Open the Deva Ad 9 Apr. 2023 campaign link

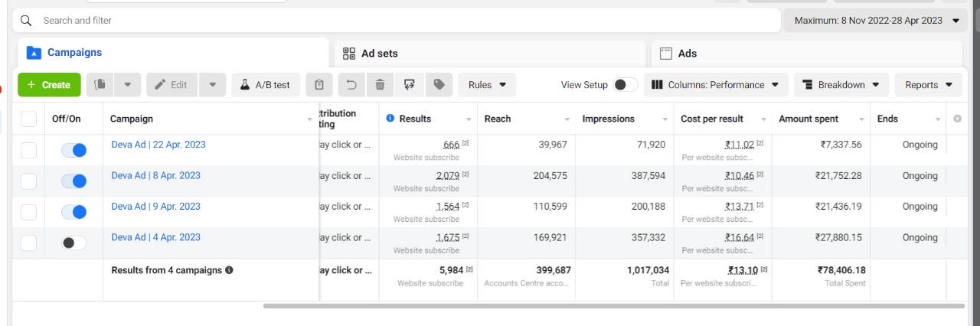(x=155, y=206)
